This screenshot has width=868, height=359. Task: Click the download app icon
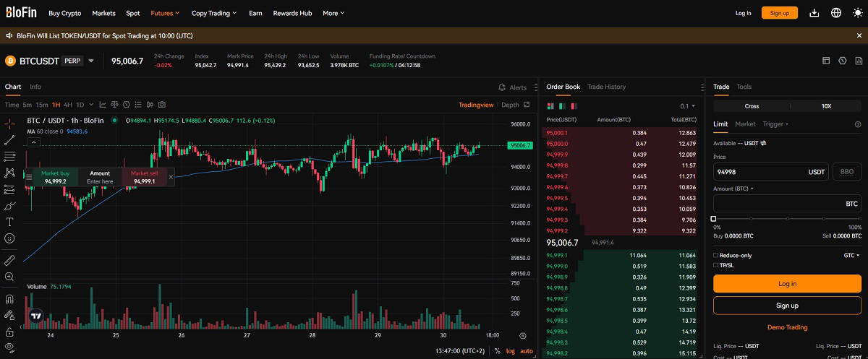coord(814,13)
